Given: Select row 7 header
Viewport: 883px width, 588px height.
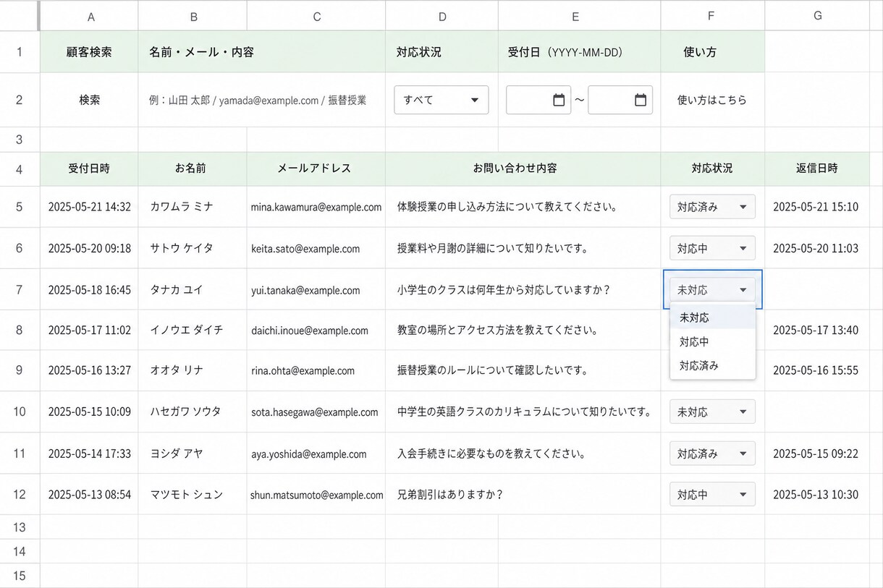Looking at the screenshot, I should (20, 289).
